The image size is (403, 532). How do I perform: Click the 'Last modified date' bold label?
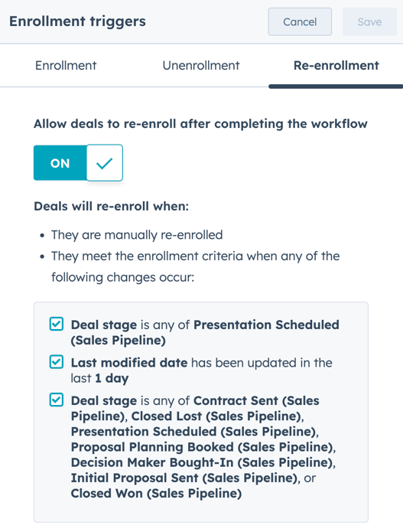coord(129,363)
